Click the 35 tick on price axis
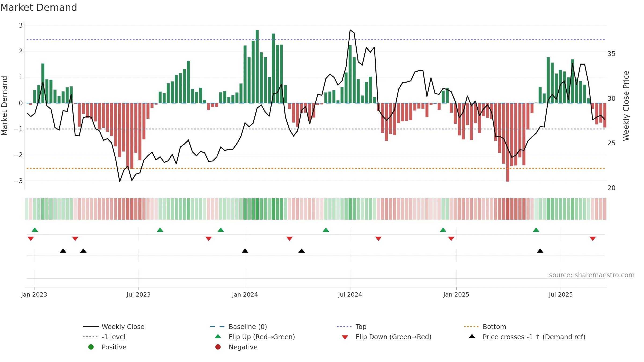 612,54
